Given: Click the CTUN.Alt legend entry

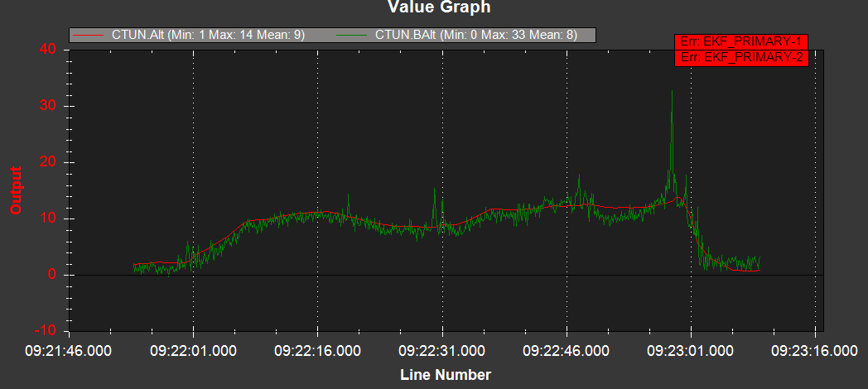Looking at the screenshot, I should pyautogui.click(x=189, y=35).
